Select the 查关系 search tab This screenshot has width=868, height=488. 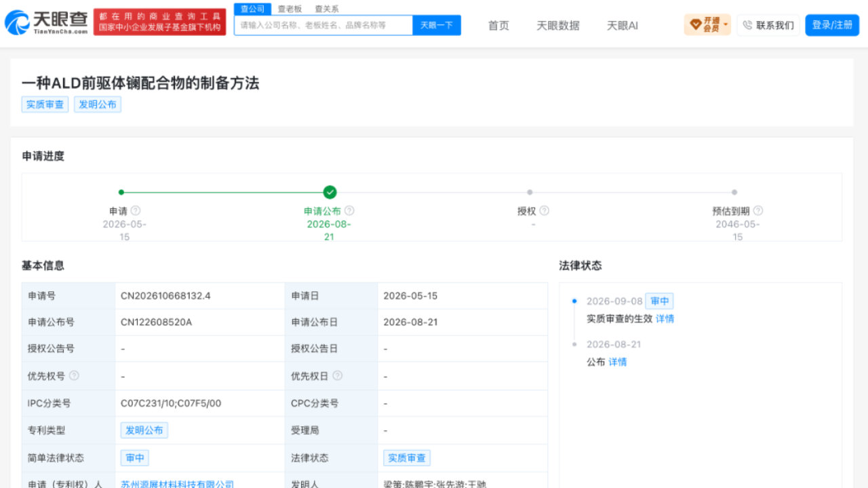[327, 9]
